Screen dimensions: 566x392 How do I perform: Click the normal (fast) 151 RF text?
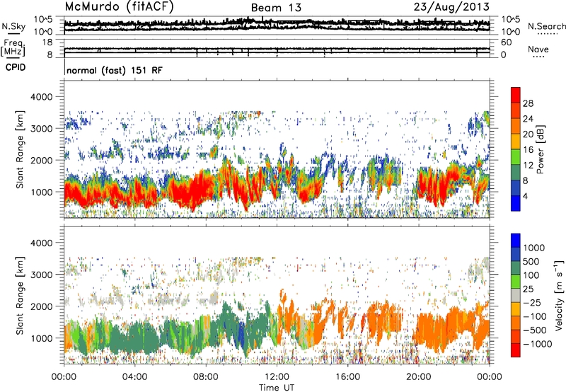tap(115, 70)
